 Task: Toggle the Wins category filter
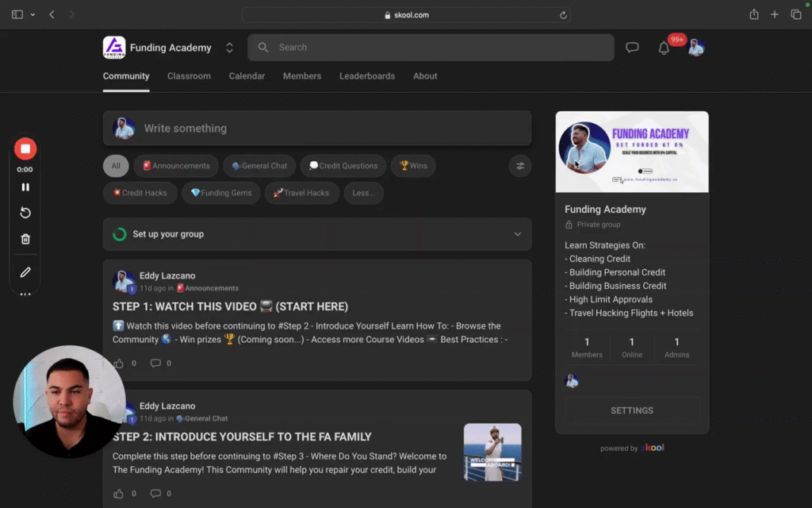point(412,166)
